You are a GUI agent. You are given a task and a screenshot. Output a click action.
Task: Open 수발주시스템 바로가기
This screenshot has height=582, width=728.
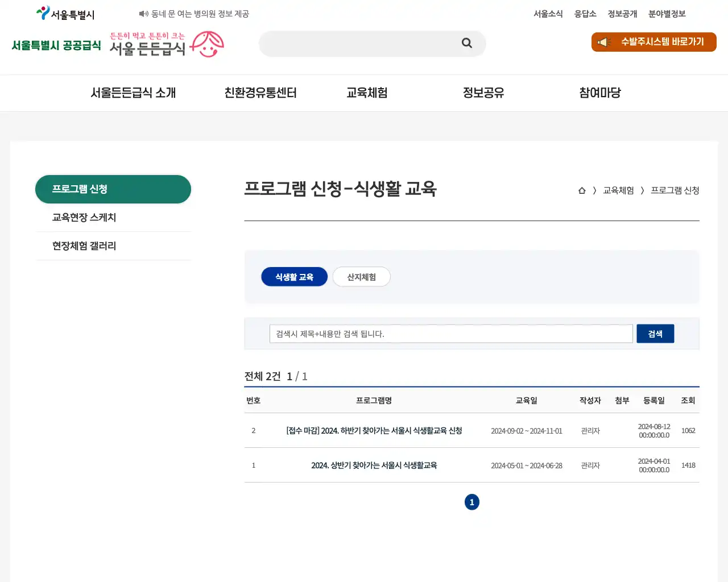pyautogui.click(x=654, y=42)
